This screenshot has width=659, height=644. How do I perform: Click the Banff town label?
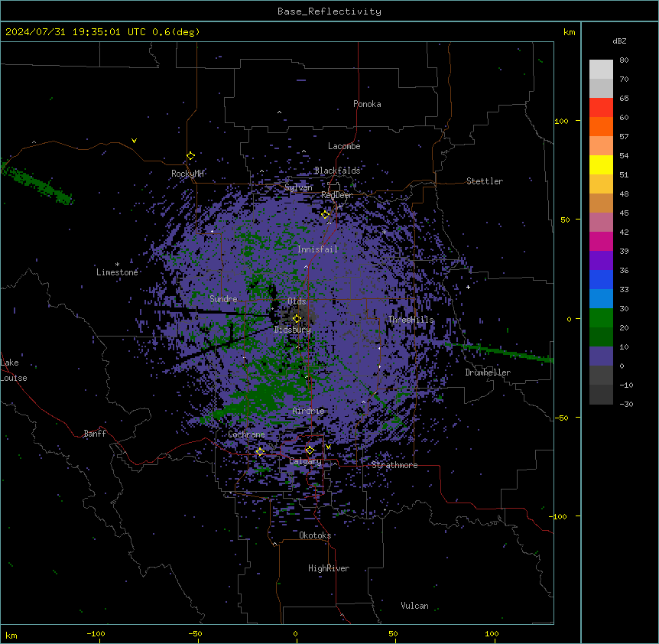pos(95,434)
